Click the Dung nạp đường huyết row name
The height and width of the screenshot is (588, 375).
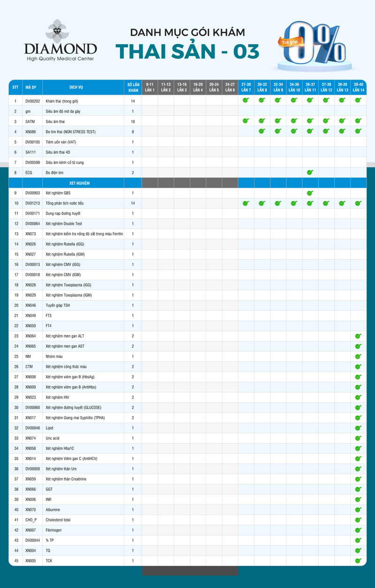pos(63,213)
